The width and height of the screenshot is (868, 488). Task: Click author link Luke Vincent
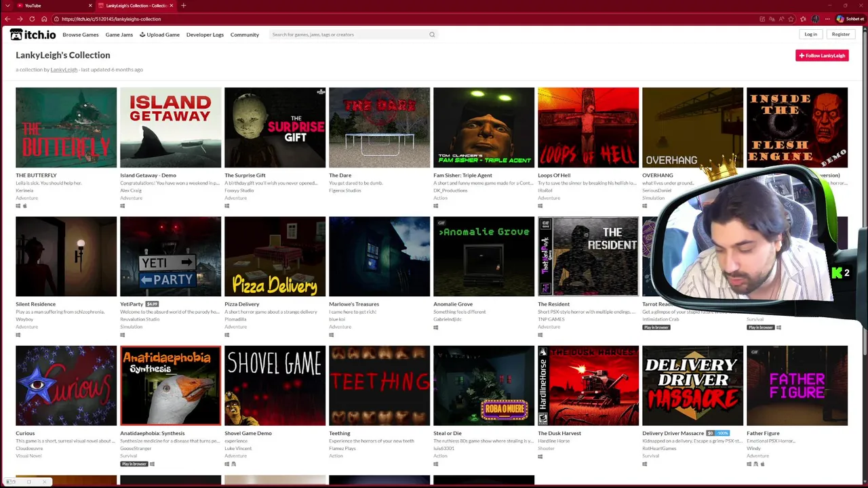click(238, 448)
